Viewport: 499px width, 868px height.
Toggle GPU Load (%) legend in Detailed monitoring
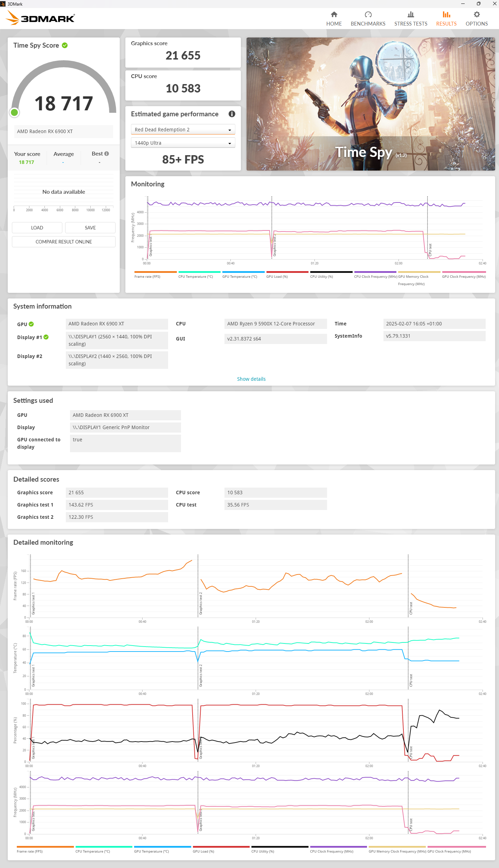(x=221, y=849)
